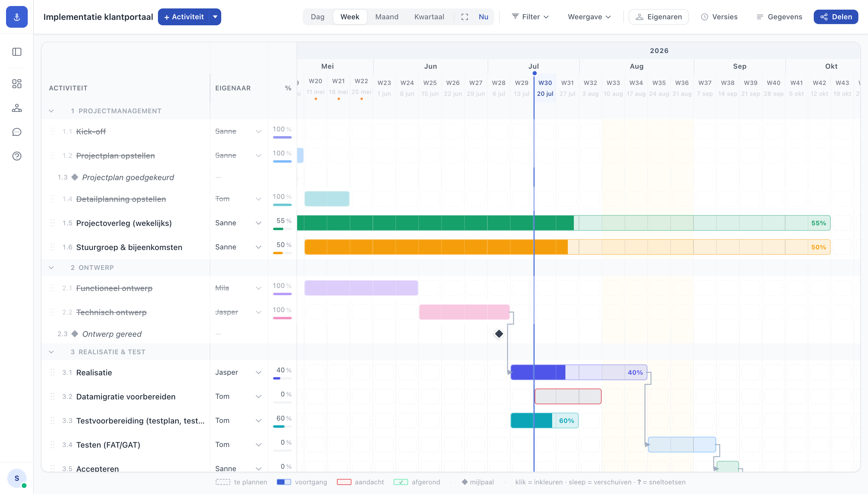The image size is (868, 494).
Task: Click drag handle of Datamigratie voorbereiden row
Action: tap(52, 396)
